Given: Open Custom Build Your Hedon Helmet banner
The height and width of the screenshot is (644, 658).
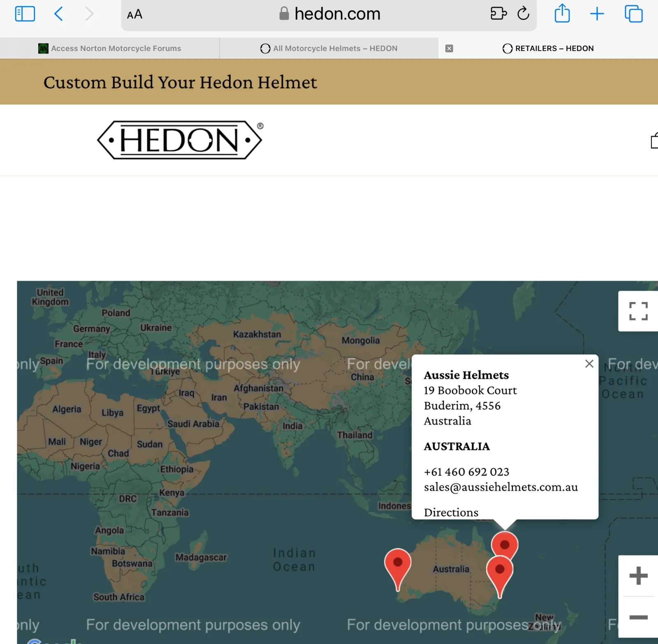Looking at the screenshot, I should pyautogui.click(x=180, y=82).
